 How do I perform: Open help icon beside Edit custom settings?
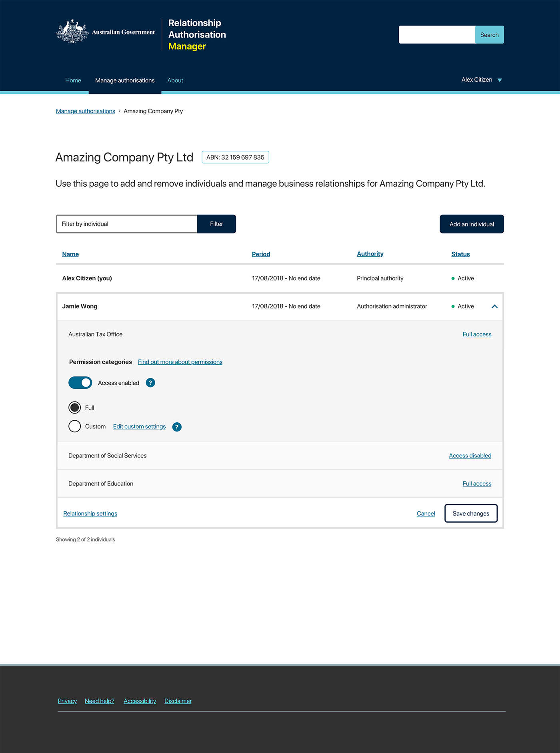(x=177, y=427)
